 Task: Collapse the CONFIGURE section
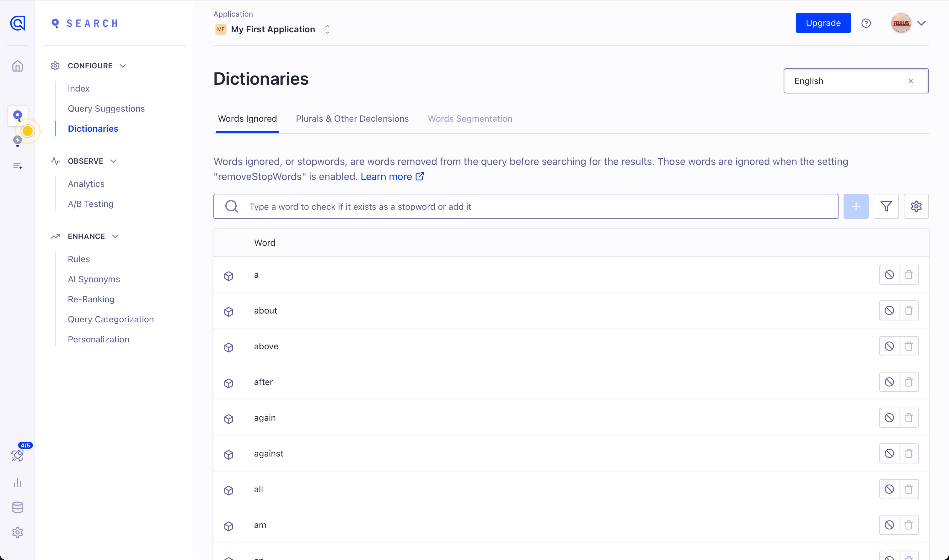pos(123,66)
